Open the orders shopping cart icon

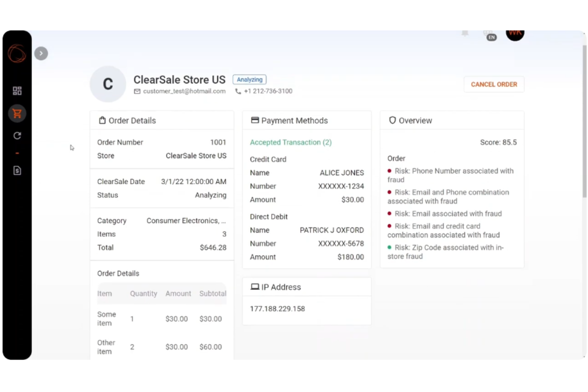tap(17, 114)
